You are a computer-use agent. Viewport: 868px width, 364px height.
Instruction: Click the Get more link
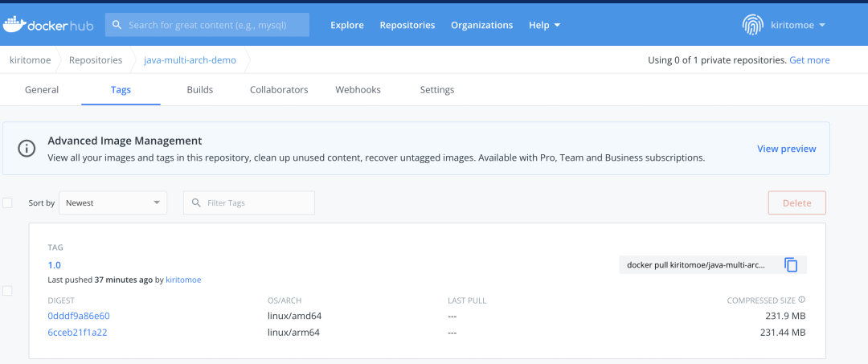point(809,59)
